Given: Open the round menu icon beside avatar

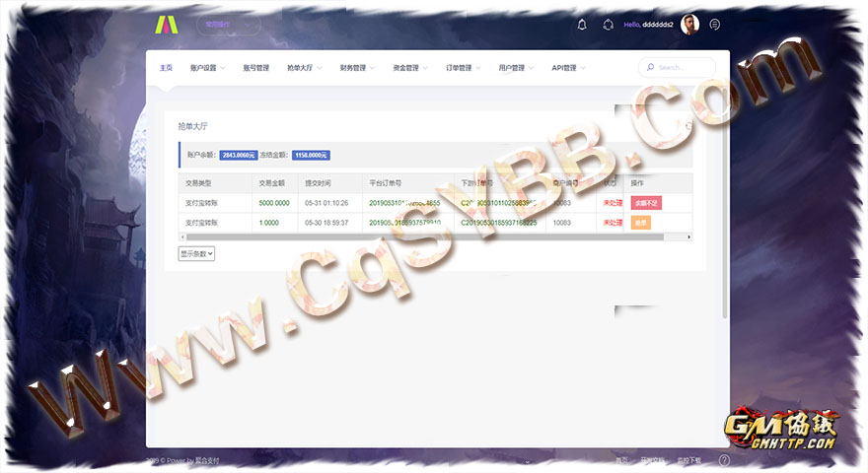Looking at the screenshot, I should 715,25.
